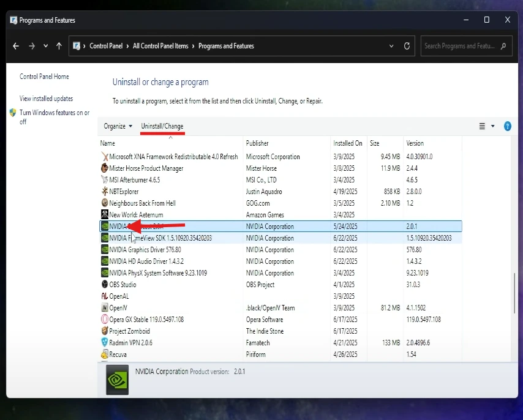Click the Opera GX Stable icon
The width and height of the screenshot is (523, 420).
[105, 320]
